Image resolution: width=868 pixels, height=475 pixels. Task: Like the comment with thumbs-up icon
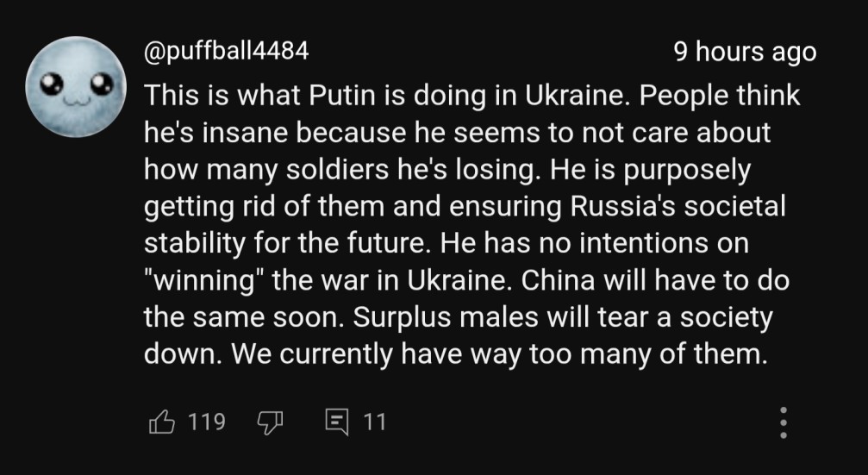162,422
